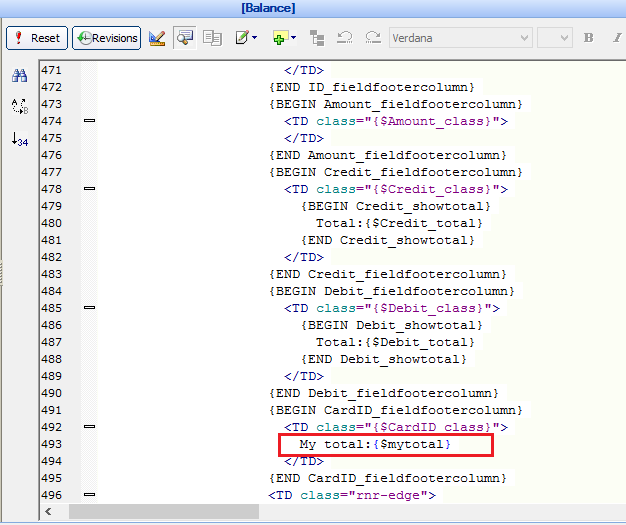This screenshot has height=525, width=626.
Task: Click the two-page copy layout icon
Action: tap(212, 38)
